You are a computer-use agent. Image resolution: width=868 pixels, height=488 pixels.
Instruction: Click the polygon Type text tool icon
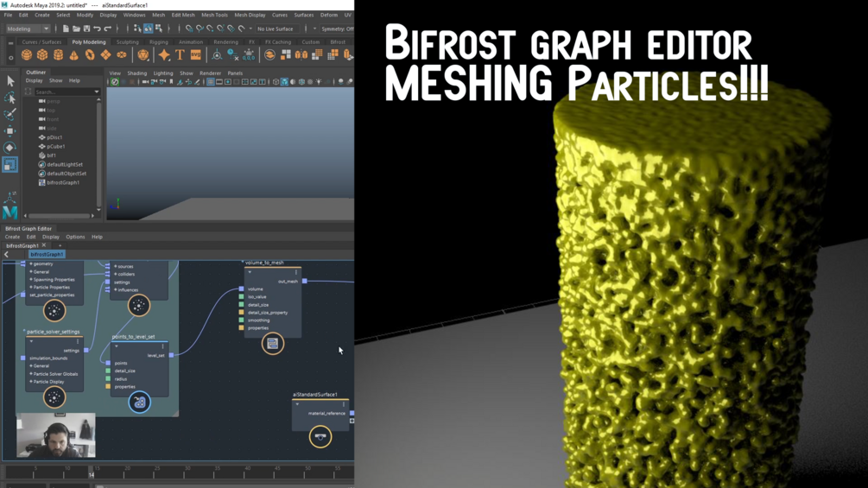(180, 54)
